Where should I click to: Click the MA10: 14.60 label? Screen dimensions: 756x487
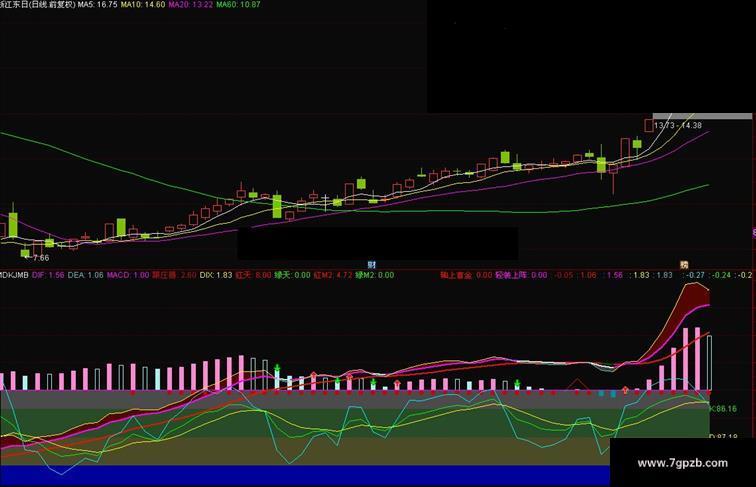[x=143, y=4]
